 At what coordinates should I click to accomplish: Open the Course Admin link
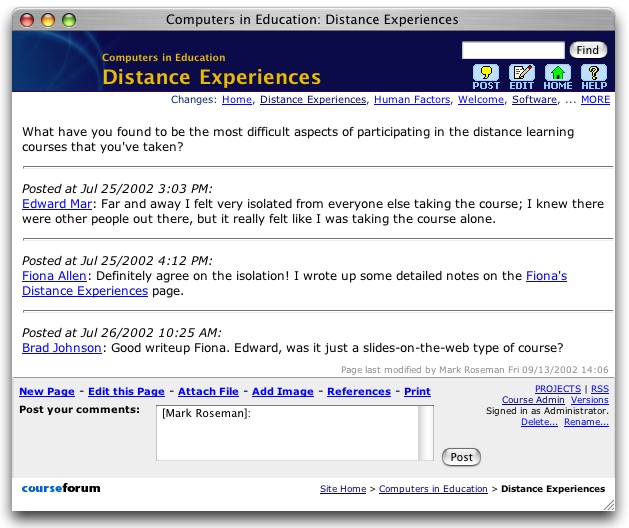(x=533, y=400)
